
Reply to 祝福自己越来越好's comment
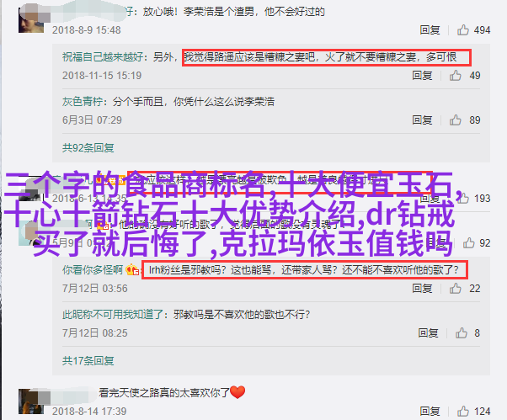422,75
